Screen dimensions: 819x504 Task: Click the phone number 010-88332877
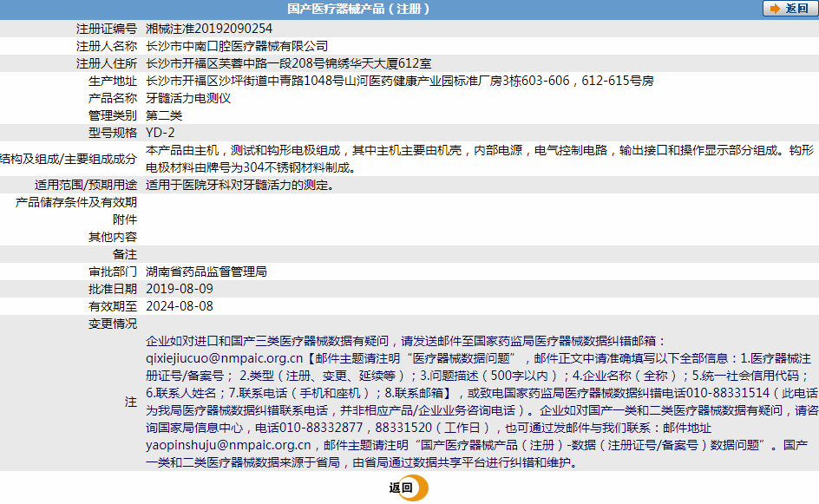[x=321, y=428]
